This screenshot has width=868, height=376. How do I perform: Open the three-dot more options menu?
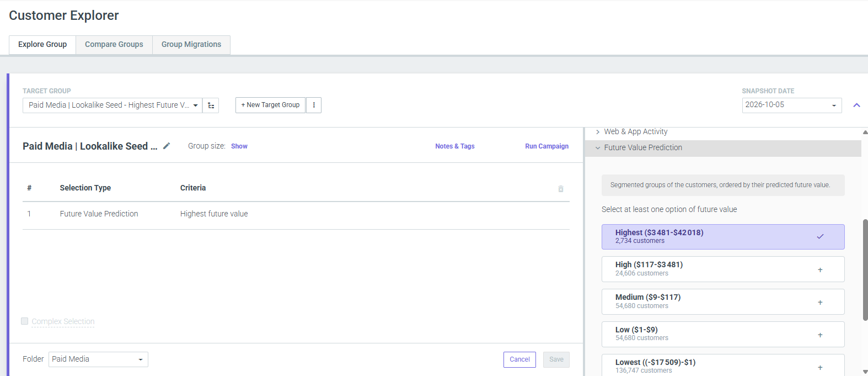(x=314, y=105)
